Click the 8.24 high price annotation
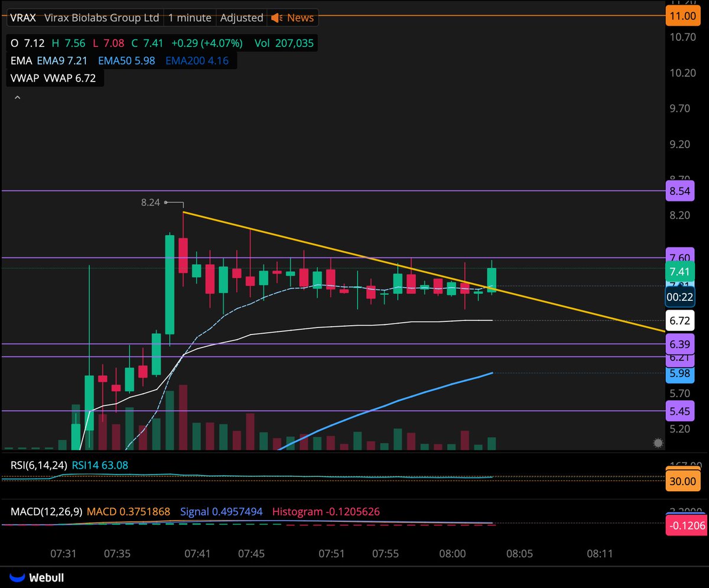 150,202
